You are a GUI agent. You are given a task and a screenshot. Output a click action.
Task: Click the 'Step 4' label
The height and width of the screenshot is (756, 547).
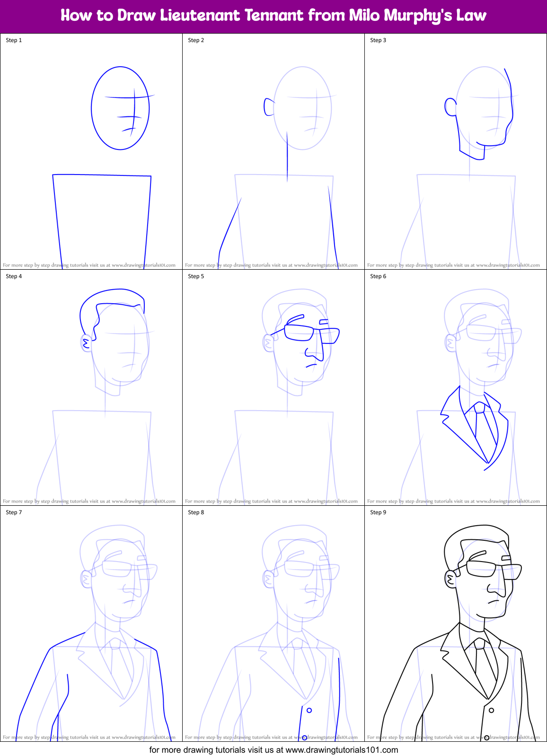pyautogui.click(x=14, y=276)
